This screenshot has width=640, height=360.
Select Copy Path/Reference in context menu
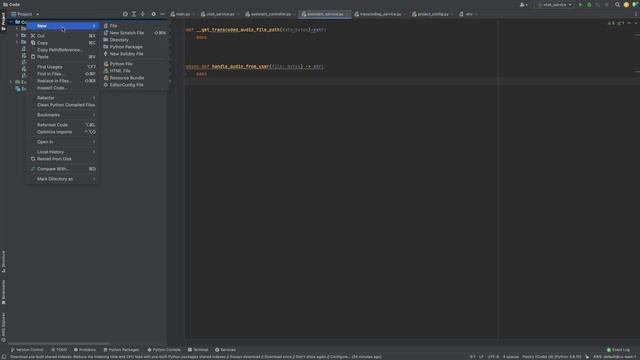point(63,50)
